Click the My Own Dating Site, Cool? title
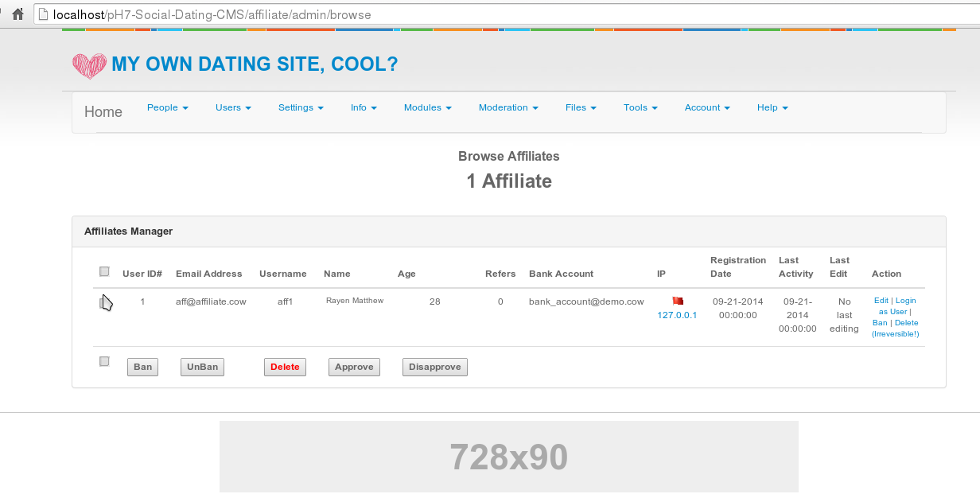The height and width of the screenshot is (494, 980). click(255, 64)
